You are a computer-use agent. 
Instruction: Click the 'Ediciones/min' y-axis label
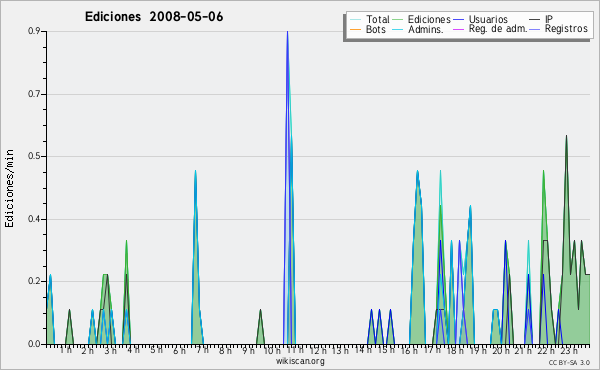(x=9, y=188)
